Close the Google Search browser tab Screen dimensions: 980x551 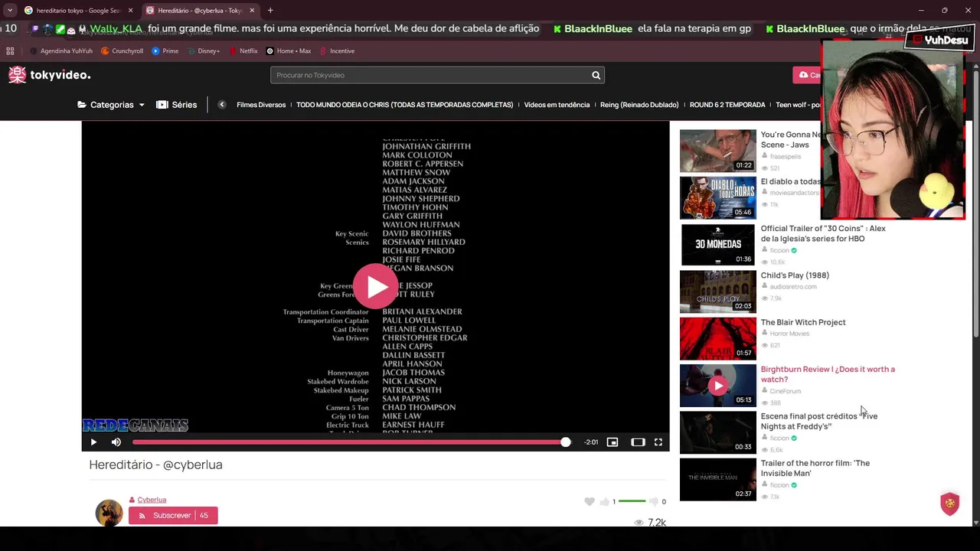pos(130,11)
